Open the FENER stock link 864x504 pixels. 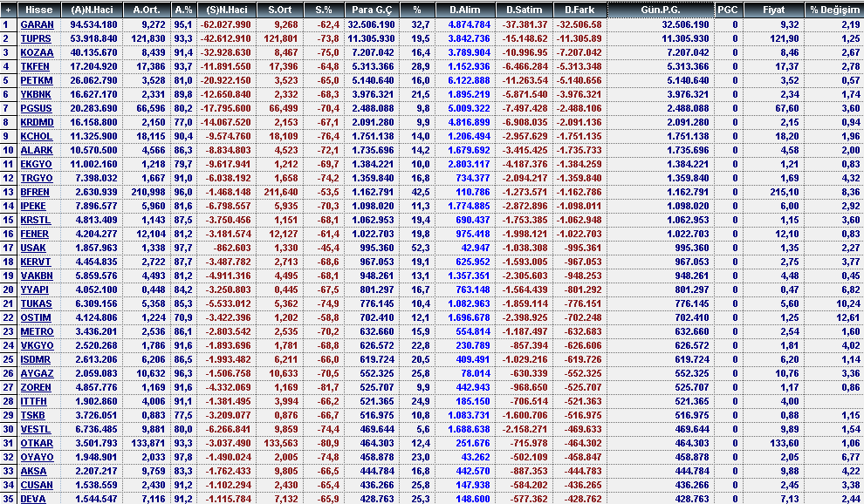tap(35, 234)
